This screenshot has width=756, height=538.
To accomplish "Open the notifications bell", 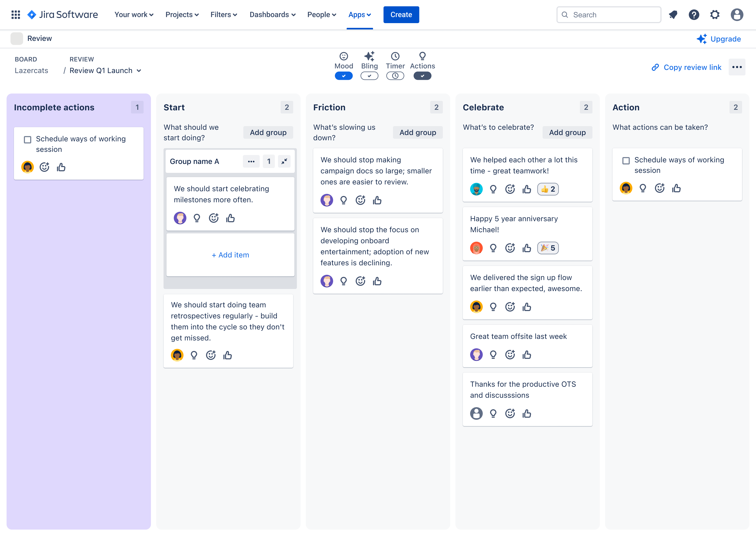I will (673, 14).
